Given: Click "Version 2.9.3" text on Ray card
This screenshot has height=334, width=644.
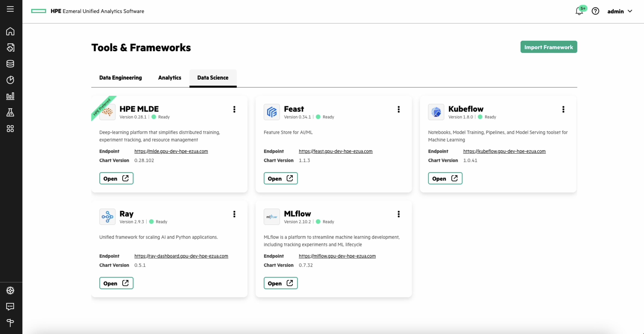Looking at the screenshot, I should click(x=132, y=222).
